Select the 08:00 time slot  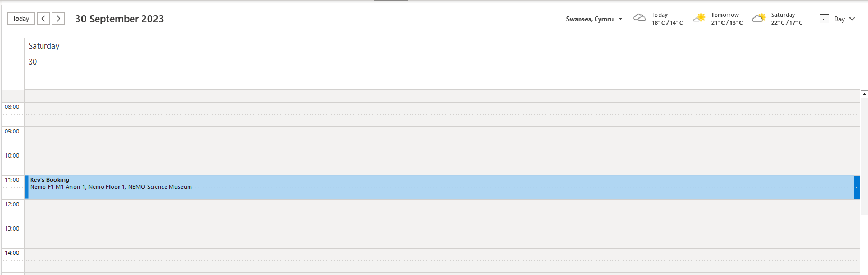(423, 108)
